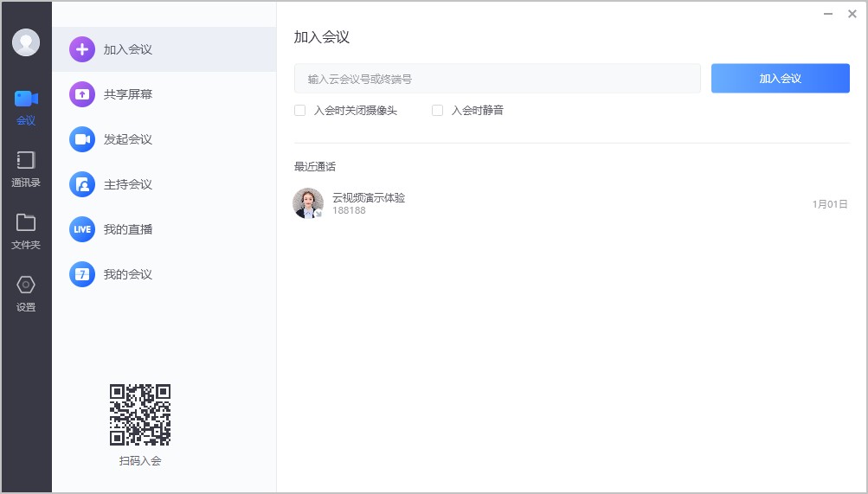Click the meeting number input field
Screen dimensions: 868x494
point(497,79)
